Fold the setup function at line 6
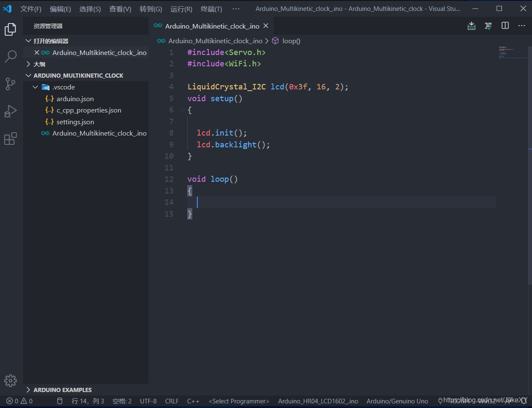The height and width of the screenshot is (408, 532). [181, 110]
